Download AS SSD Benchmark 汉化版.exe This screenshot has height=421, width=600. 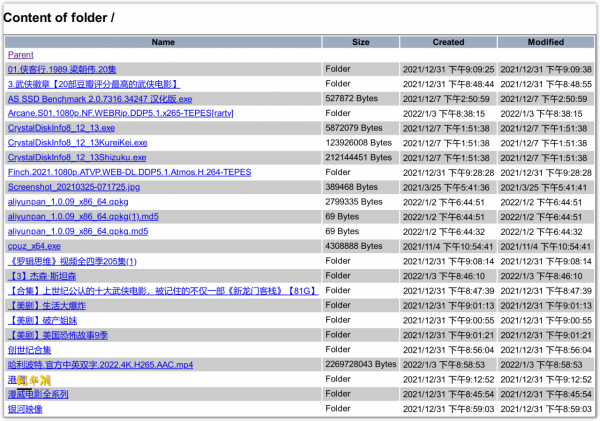tap(99, 99)
